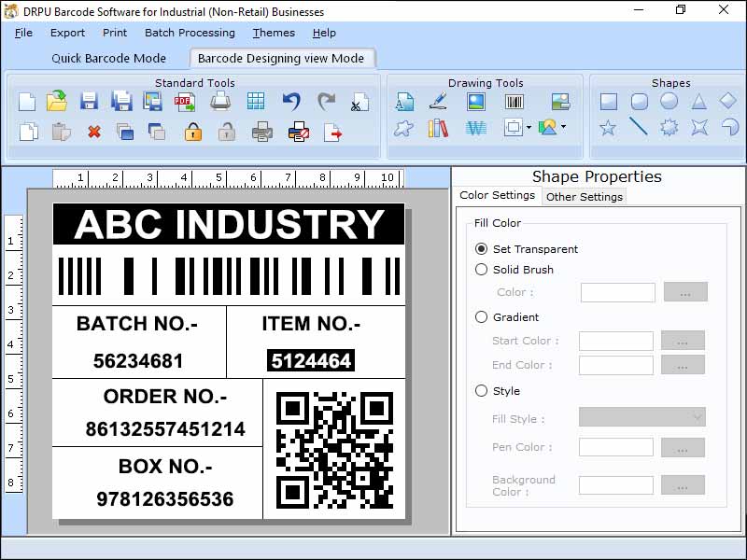
Task: Click the browse button for End Color
Action: click(x=683, y=365)
